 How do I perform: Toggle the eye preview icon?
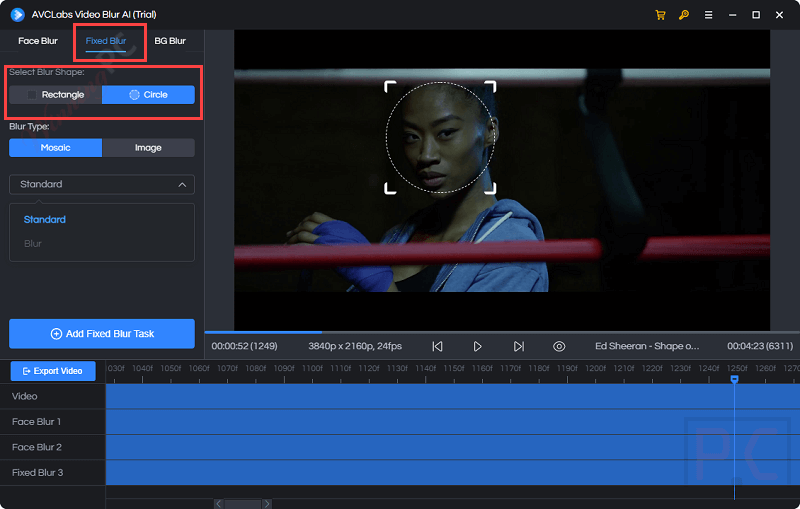click(x=559, y=346)
